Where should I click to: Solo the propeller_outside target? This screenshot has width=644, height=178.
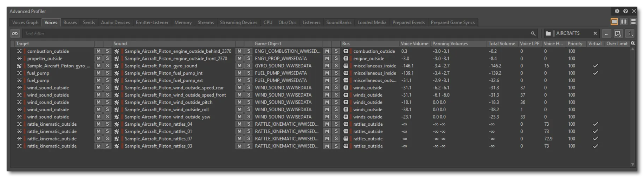[x=107, y=59]
